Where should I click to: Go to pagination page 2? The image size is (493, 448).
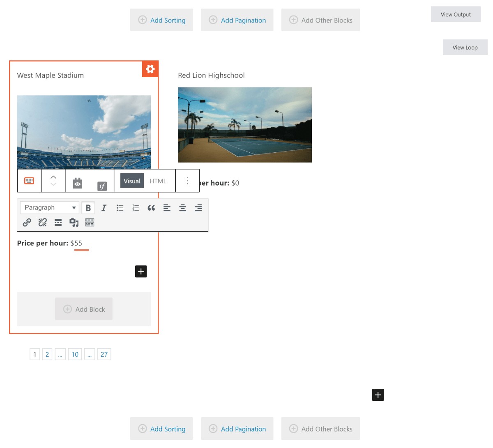pos(47,354)
